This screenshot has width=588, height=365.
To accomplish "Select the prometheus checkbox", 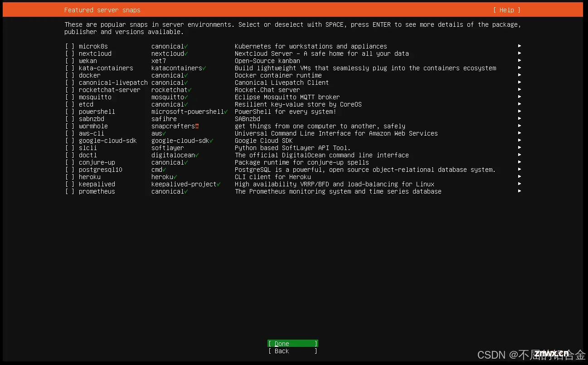I will pos(69,191).
